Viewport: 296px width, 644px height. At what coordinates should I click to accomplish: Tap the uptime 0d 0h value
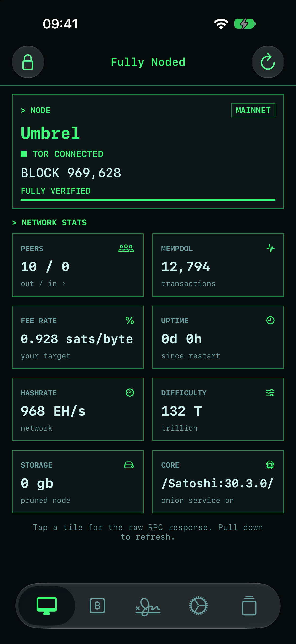pyautogui.click(x=182, y=339)
